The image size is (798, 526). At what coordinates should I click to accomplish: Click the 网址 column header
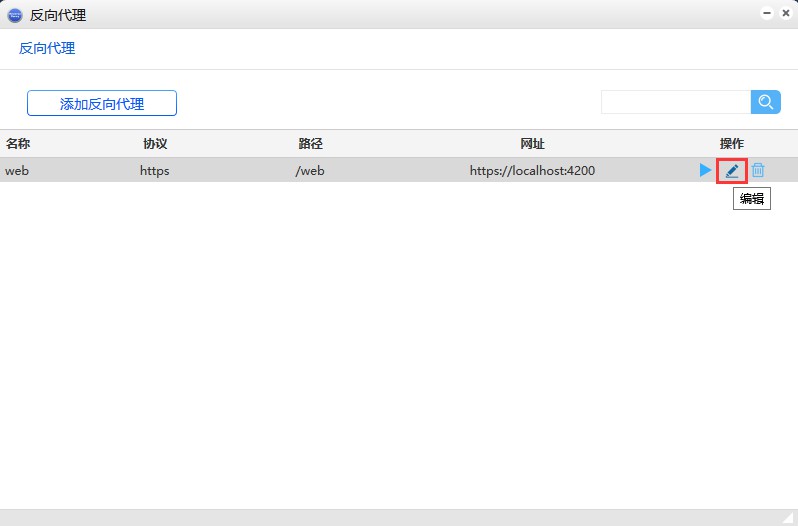[x=532, y=144]
